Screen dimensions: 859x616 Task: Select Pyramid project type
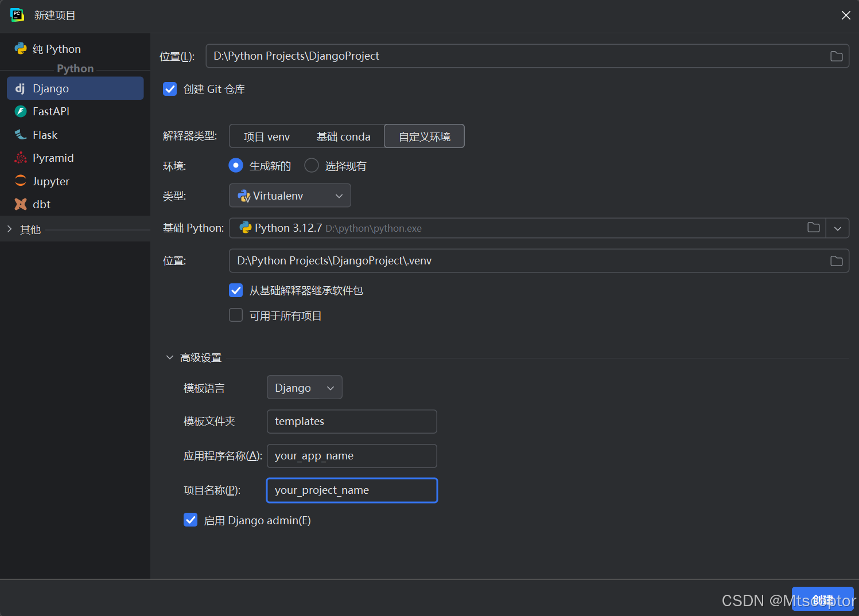point(75,158)
